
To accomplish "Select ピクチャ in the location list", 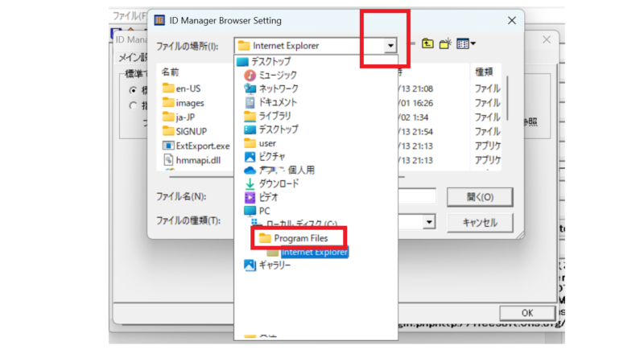I will coord(265,157).
